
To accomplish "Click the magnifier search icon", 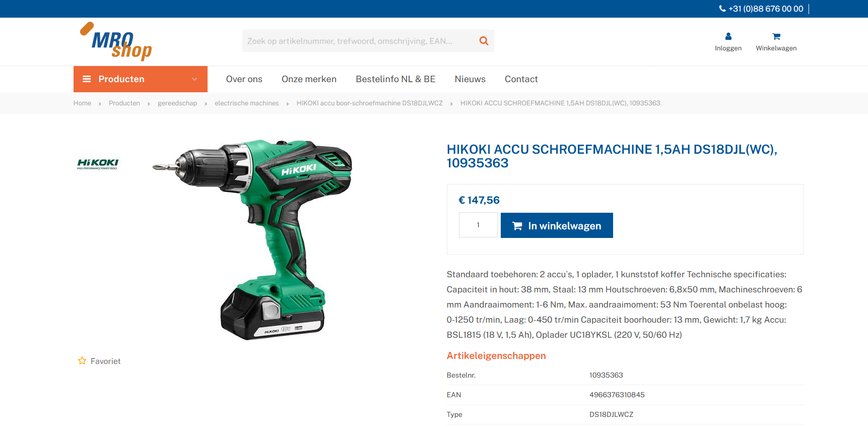I will 484,41.
